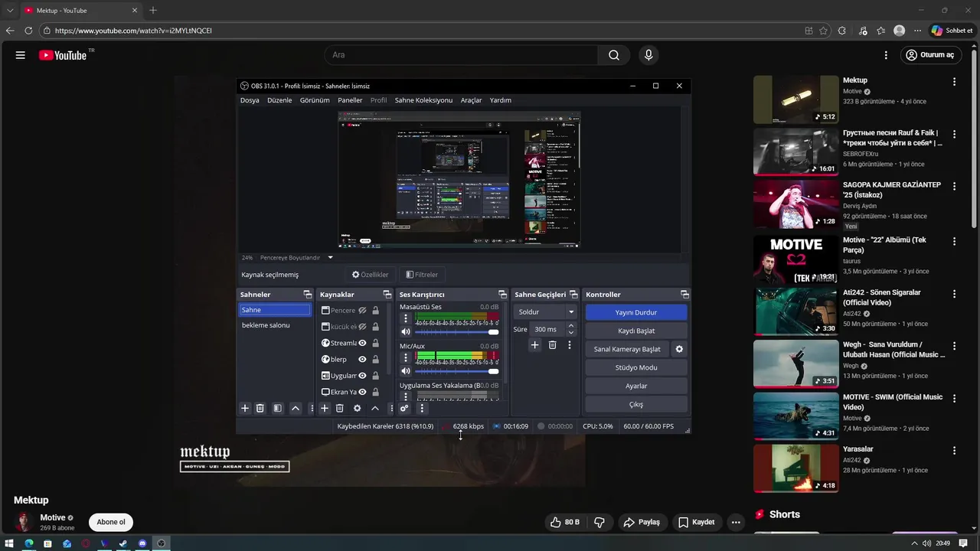Sign in with Oturum aç
The image size is (980, 551).
tap(929, 55)
